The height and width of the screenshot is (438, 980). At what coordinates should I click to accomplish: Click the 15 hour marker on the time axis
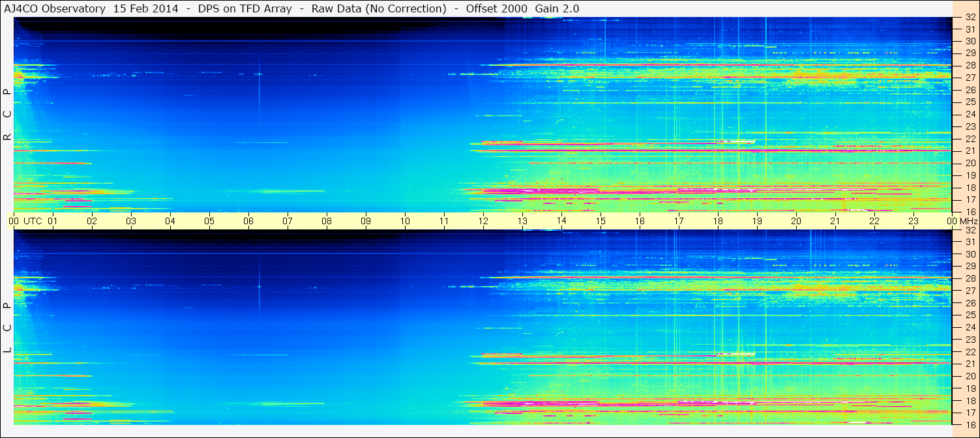[x=601, y=221]
